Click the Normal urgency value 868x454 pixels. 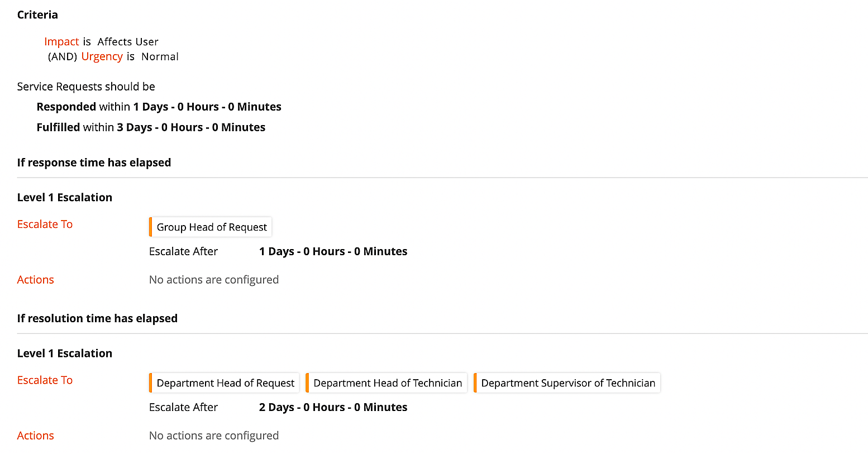[160, 56]
